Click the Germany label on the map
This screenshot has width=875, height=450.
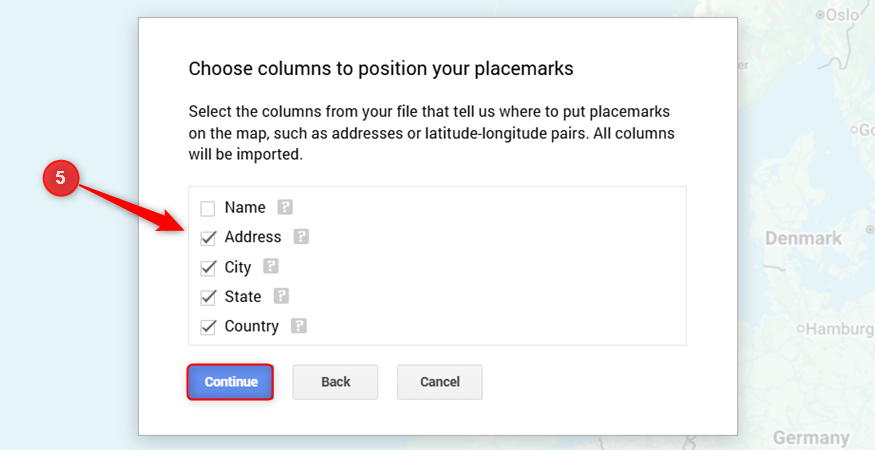pos(811,437)
